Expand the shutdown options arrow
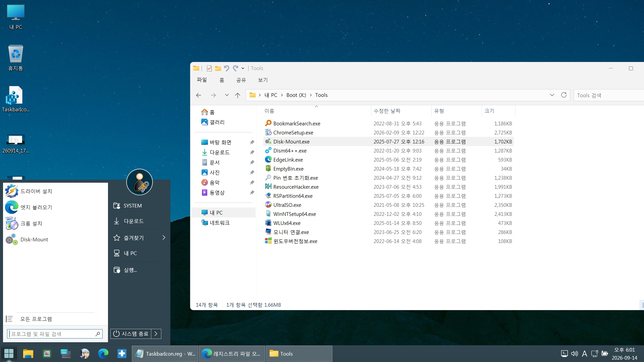The width and height of the screenshot is (644, 362). 156,334
